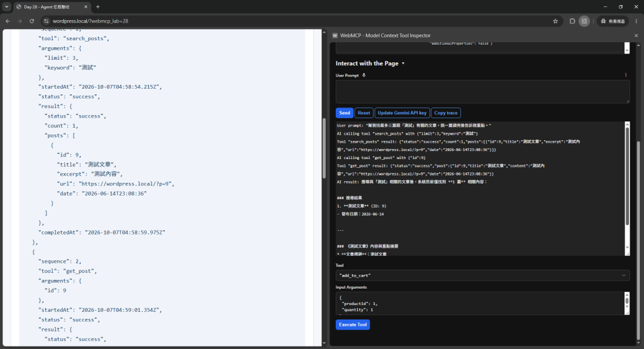This screenshot has height=349, width=644.
Task: Open the User Prompt options kebab menu
Action: point(626,75)
